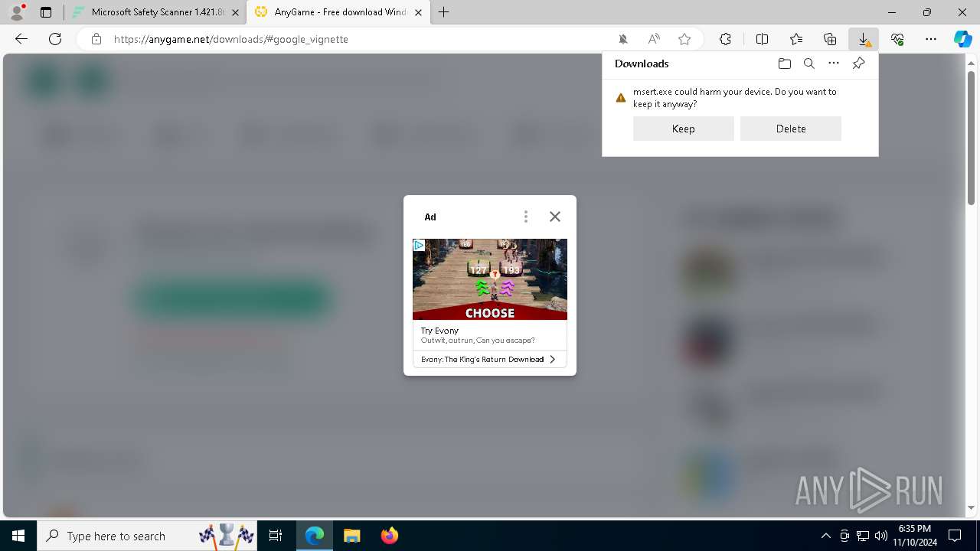This screenshot has height=551, width=980.
Task: Open the profile avatar icon
Action: pos(17,11)
